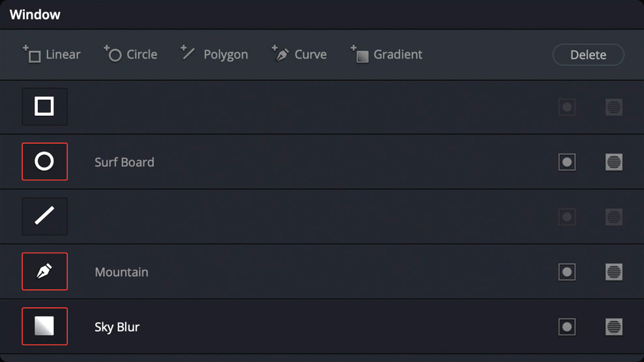Toggle mask mode for Sky Blur window

(x=614, y=327)
